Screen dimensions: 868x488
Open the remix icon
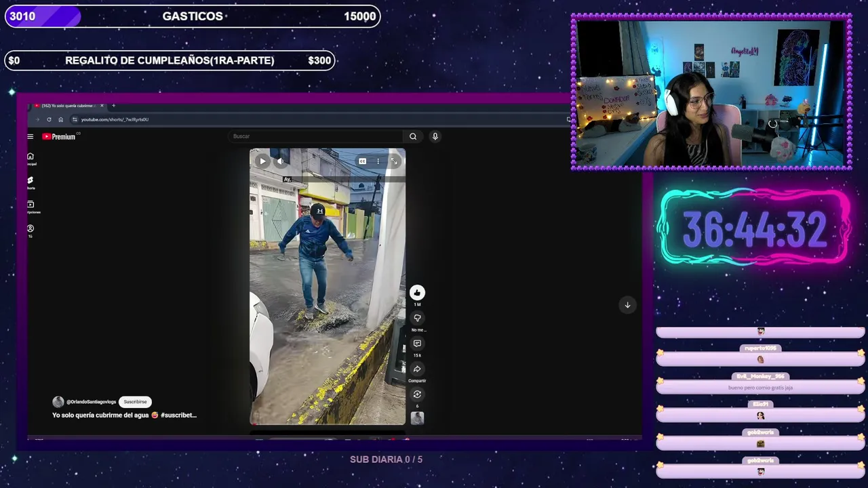(417, 394)
